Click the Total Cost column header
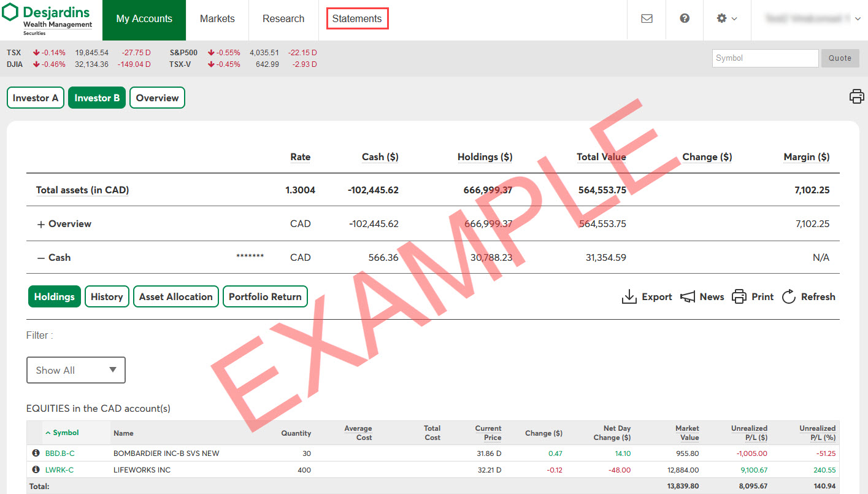868x494 pixels. tap(432, 433)
